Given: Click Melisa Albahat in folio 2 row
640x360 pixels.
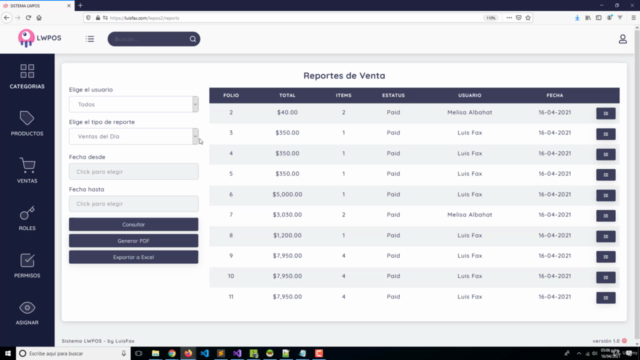Looking at the screenshot, I should pyautogui.click(x=470, y=112).
